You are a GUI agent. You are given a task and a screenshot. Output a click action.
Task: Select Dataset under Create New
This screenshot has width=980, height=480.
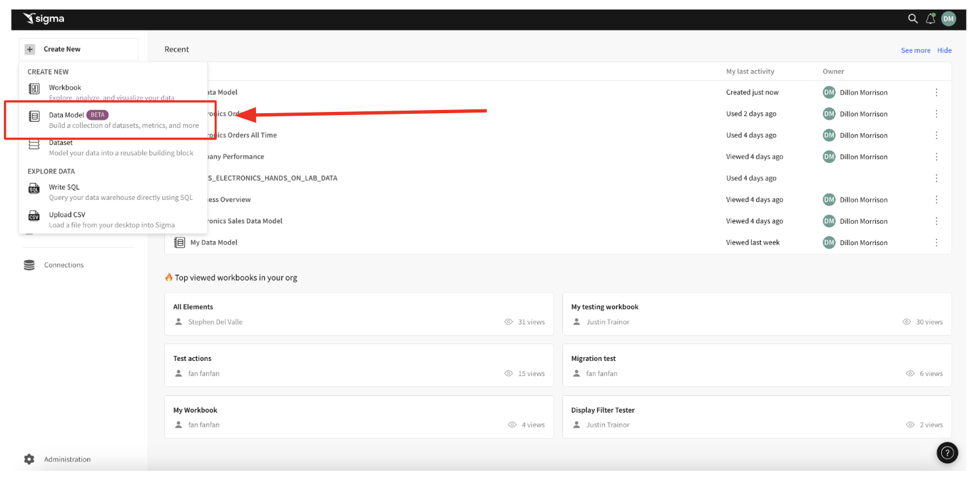(x=60, y=142)
